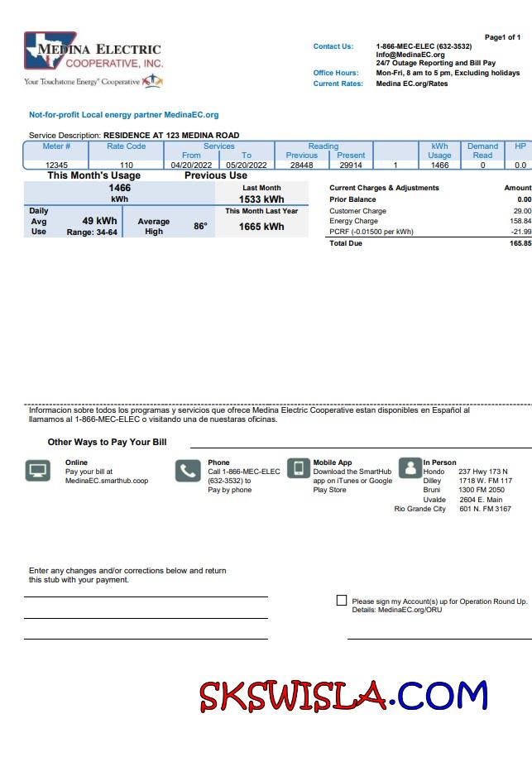Click the kWh Usage column header
532x757 pixels.
[x=439, y=151]
